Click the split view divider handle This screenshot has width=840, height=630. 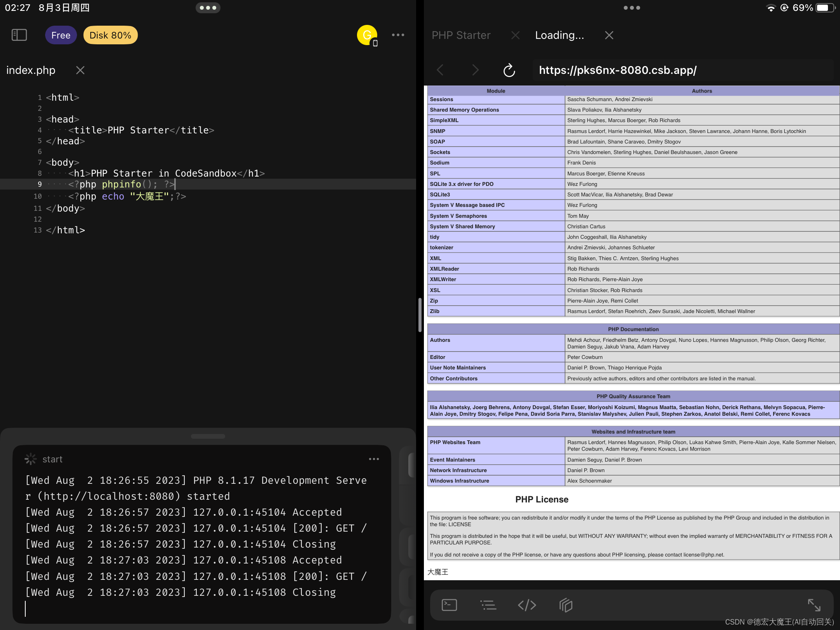pos(420,315)
